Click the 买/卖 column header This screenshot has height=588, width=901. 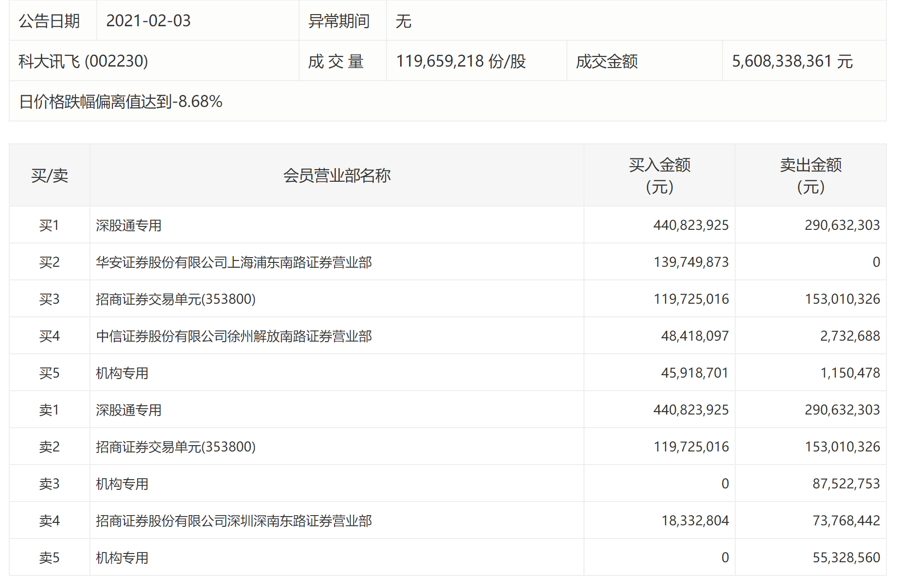50,175
